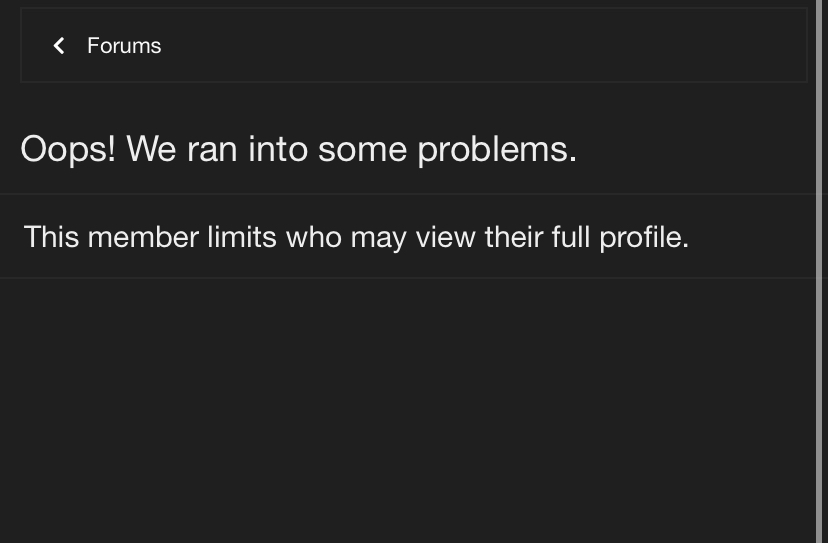Click the word 'member' in the error text

point(143,237)
